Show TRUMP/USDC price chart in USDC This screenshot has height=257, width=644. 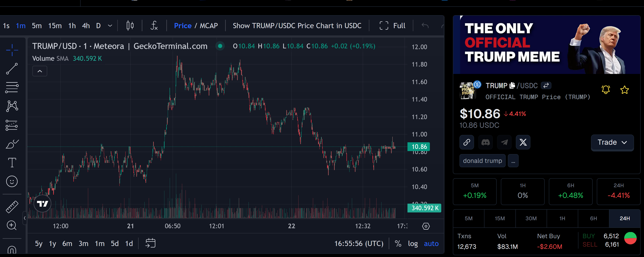(297, 26)
